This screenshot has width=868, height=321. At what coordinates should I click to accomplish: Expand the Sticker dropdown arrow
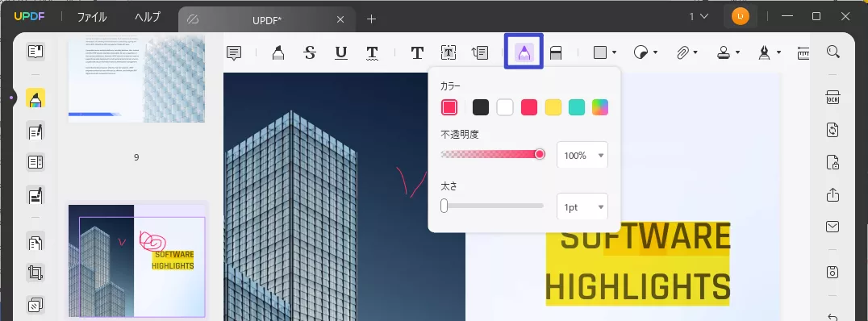pyautogui.click(x=655, y=53)
